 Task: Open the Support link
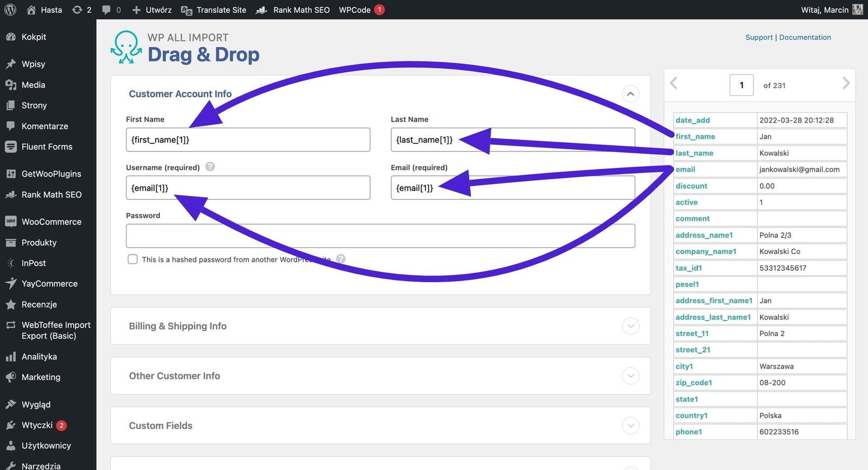coord(758,37)
